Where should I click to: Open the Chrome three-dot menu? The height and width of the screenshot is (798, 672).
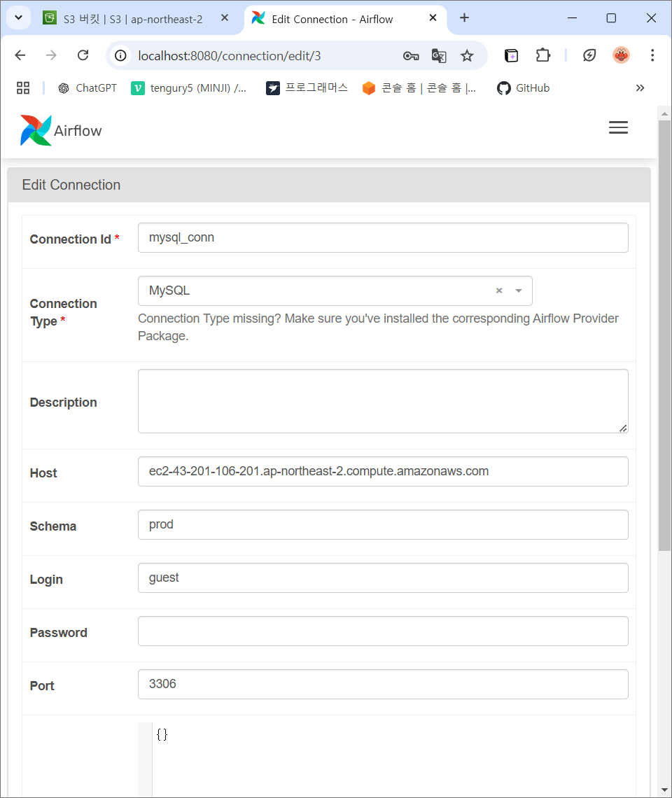[x=652, y=55]
